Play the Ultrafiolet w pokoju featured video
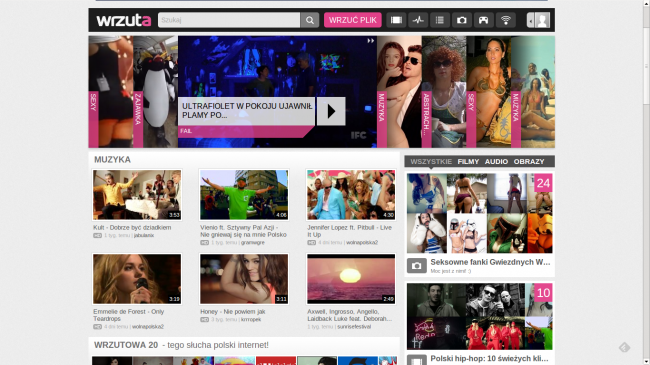650x365 pixels. coord(331,111)
